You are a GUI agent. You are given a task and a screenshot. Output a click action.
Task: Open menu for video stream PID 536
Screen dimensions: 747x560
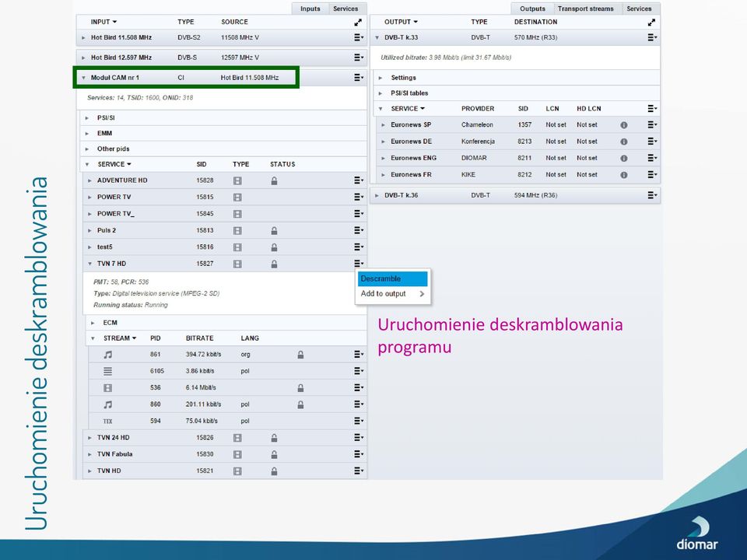click(359, 387)
